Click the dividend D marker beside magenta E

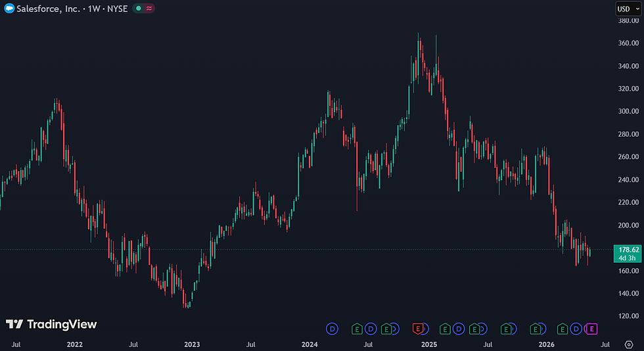click(x=576, y=329)
